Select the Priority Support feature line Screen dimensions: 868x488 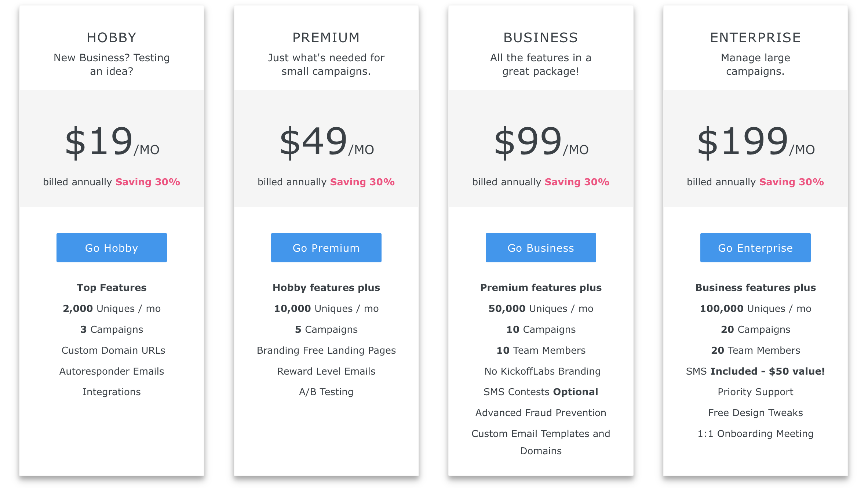[x=755, y=392]
